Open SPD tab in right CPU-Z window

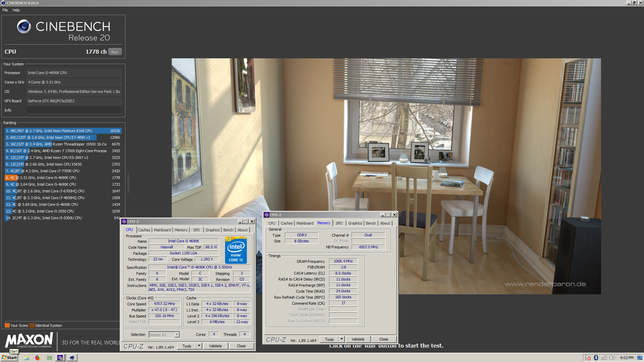339,223
